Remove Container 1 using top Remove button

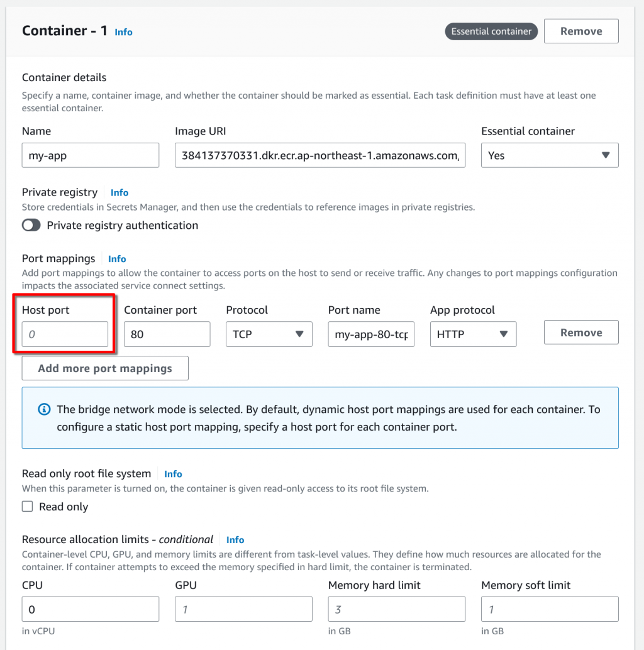click(580, 31)
